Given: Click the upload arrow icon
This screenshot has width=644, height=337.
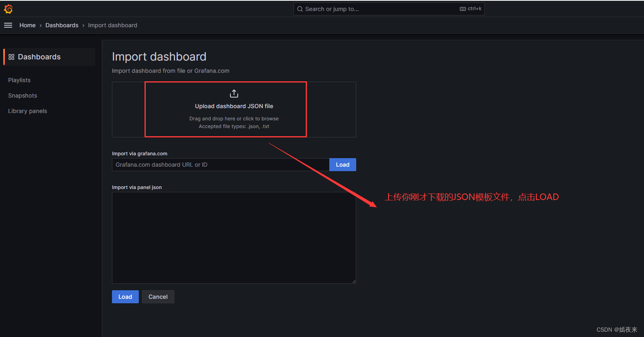Looking at the screenshot, I should pyautogui.click(x=234, y=93).
